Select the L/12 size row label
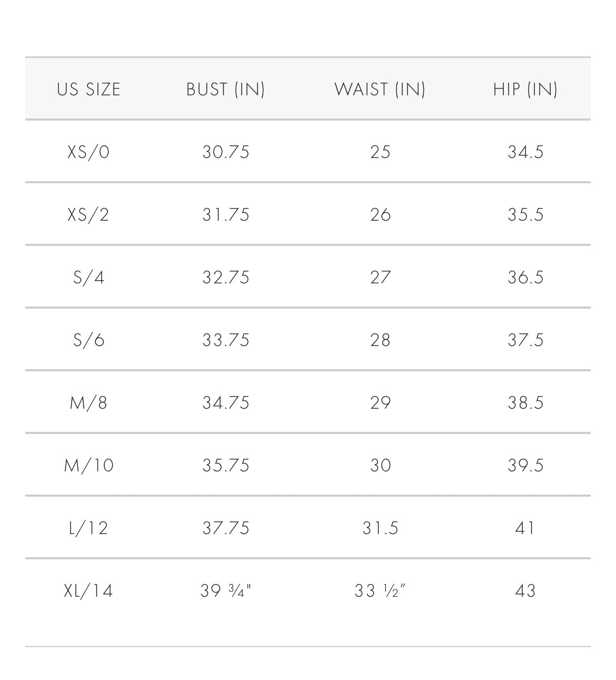The image size is (616, 680). click(89, 528)
